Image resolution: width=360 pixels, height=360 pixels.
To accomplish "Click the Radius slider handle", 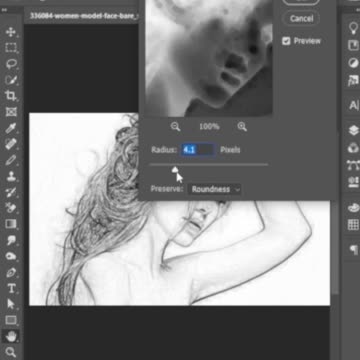I will [x=175, y=170].
